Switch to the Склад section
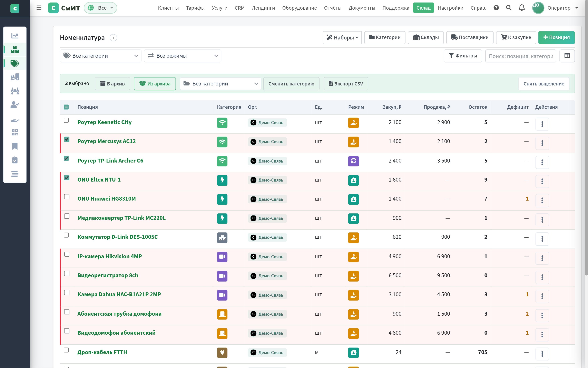The width and height of the screenshot is (588, 368). 423,8
